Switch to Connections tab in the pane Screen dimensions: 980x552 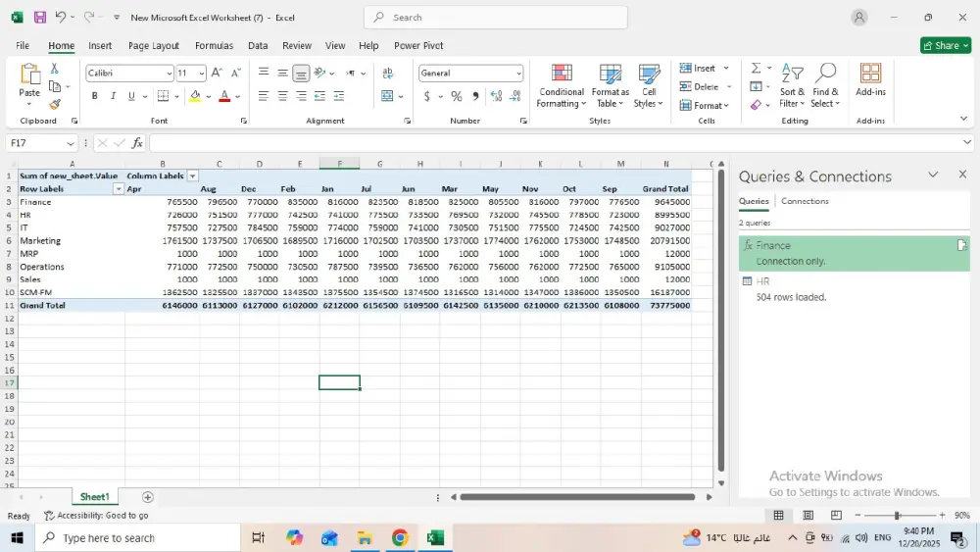[805, 201]
